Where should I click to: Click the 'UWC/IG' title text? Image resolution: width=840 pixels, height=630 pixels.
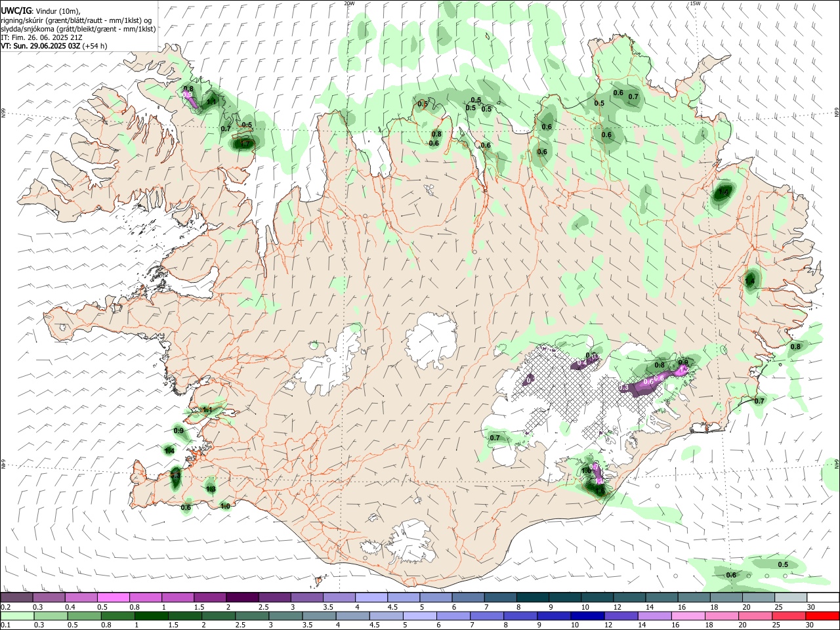[16, 11]
